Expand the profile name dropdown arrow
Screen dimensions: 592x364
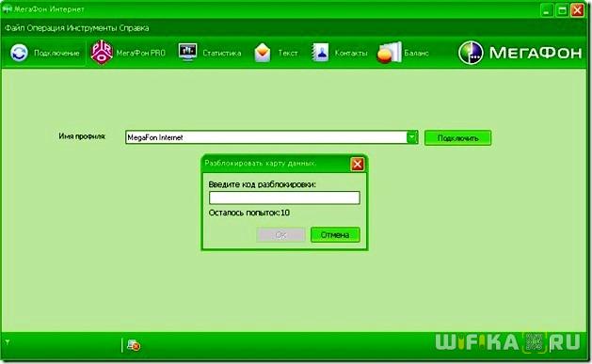pyautogui.click(x=412, y=137)
